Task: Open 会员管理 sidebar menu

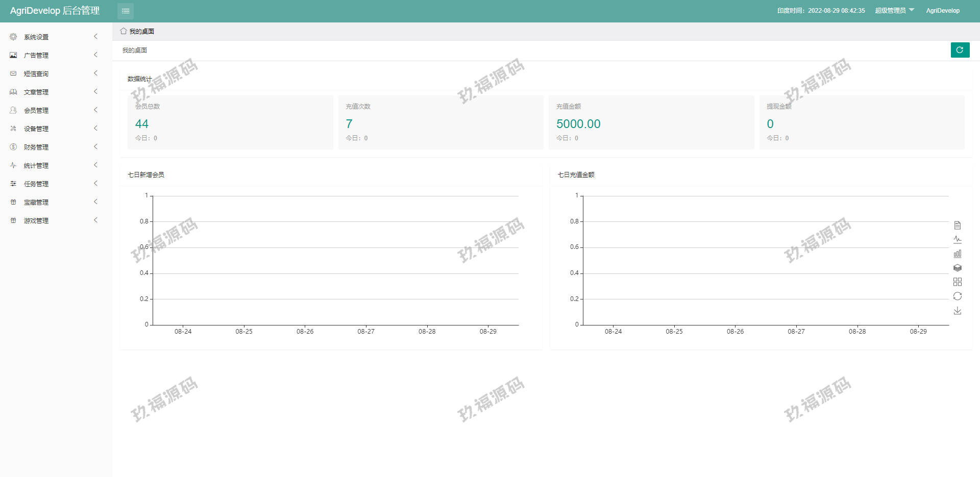Action: point(36,110)
